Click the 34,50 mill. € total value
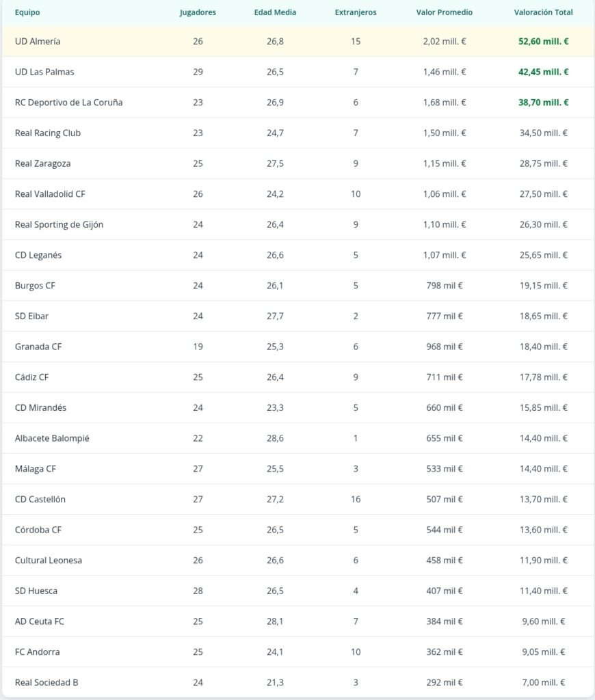Viewport: 595px width, 700px height. pyautogui.click(x=543, y=133)
